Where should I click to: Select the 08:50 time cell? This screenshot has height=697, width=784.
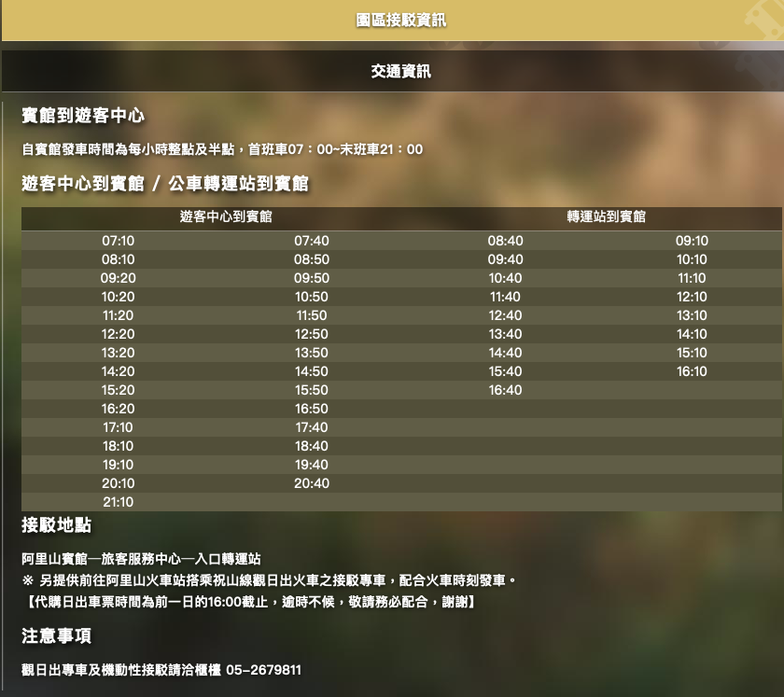click(x=312, y=259)
